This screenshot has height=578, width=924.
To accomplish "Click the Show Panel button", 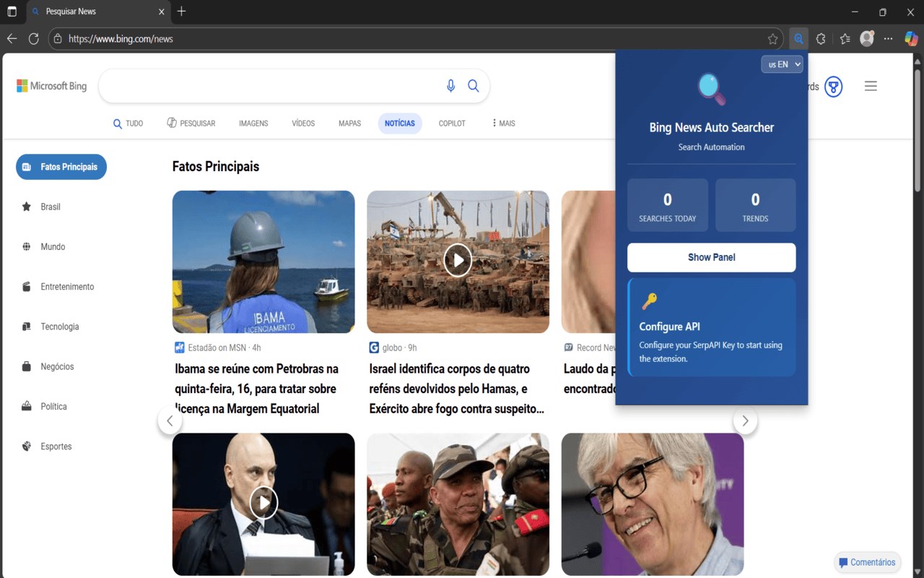I will 711,257.
